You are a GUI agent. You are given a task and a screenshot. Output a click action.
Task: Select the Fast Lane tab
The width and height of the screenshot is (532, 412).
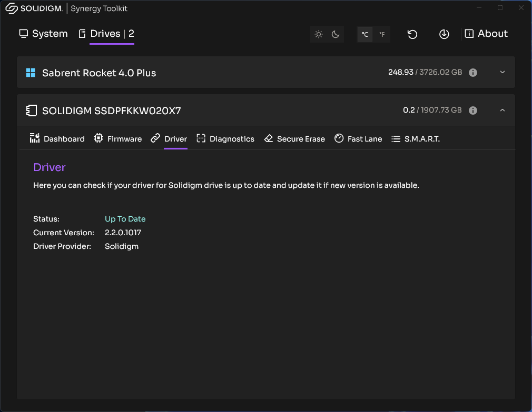tap(358, 139)
